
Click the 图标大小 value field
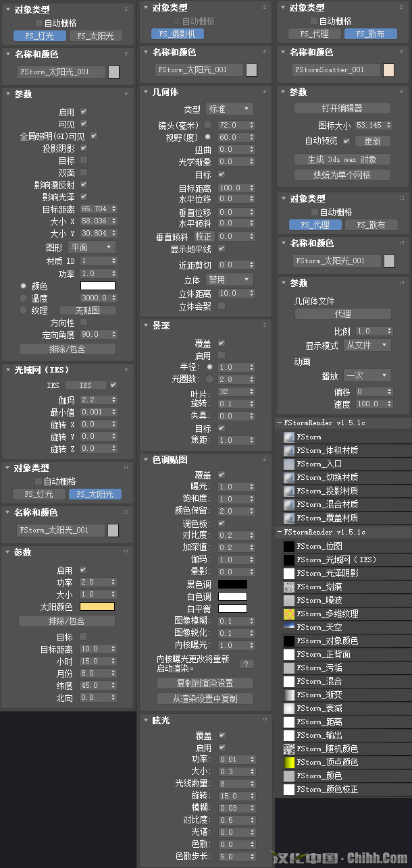tap(372, 125)
